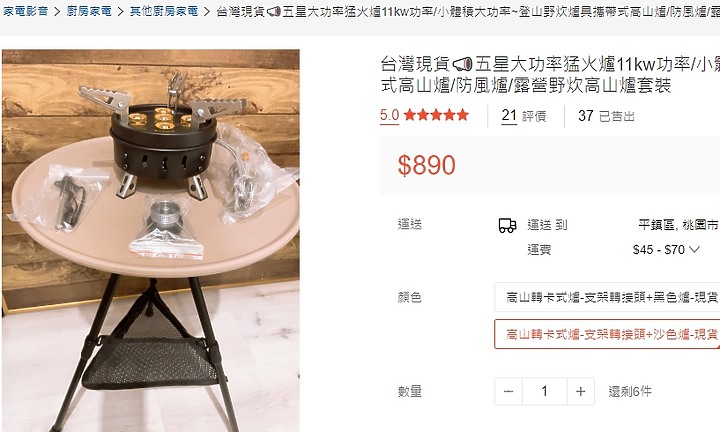Viewport: 720px width, 432px height.
Task: Navigate to 其他廚房家電 breadcrumb
Action: pos(164,11)
